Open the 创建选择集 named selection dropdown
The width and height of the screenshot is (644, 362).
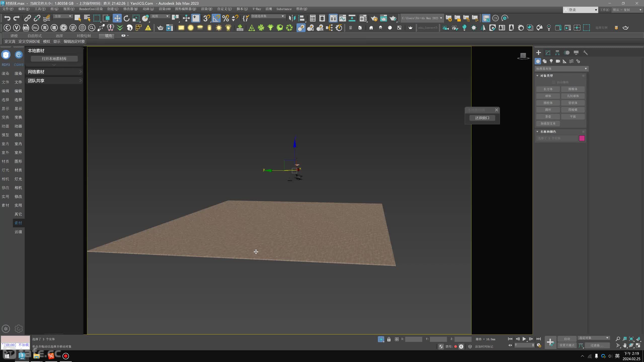[268, 16]
